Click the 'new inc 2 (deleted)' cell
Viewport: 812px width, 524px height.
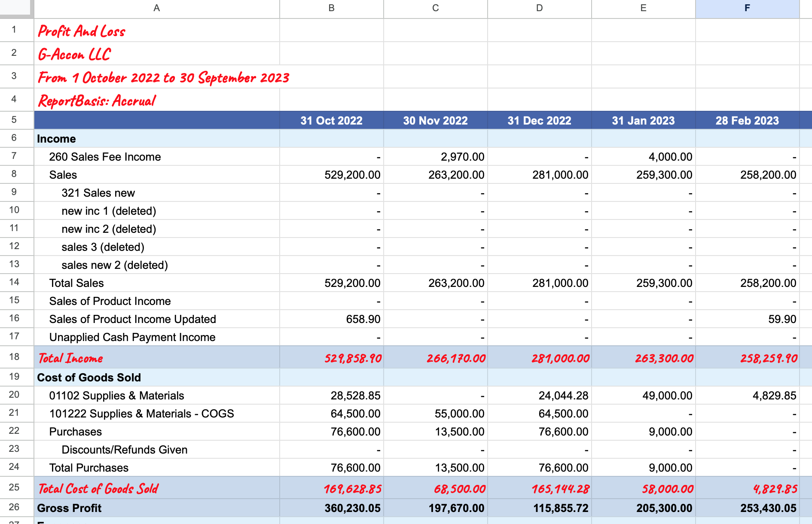(x=157, y=229)
